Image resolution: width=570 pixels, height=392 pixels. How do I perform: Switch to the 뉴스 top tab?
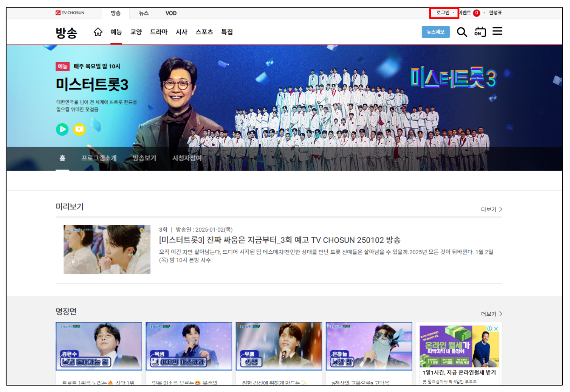(144, 13)
